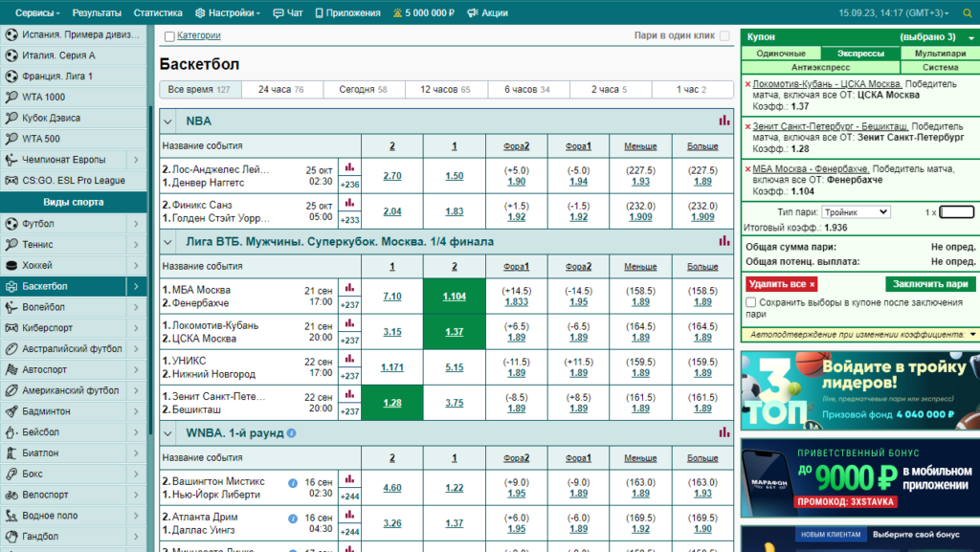This screenshot has width=980, height=552.
Task: Collapse WNBA 1-й раунд section
Action: tap(167, 432)
